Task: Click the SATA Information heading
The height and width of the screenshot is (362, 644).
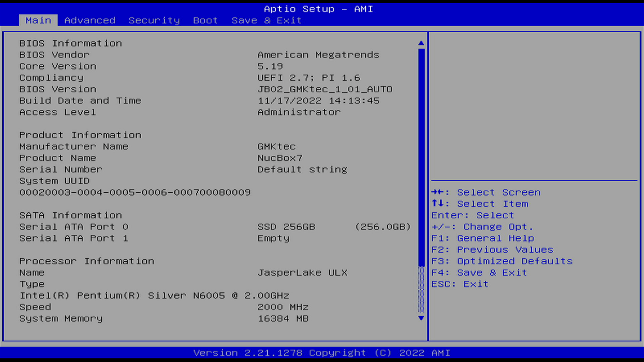Action: 70,215
